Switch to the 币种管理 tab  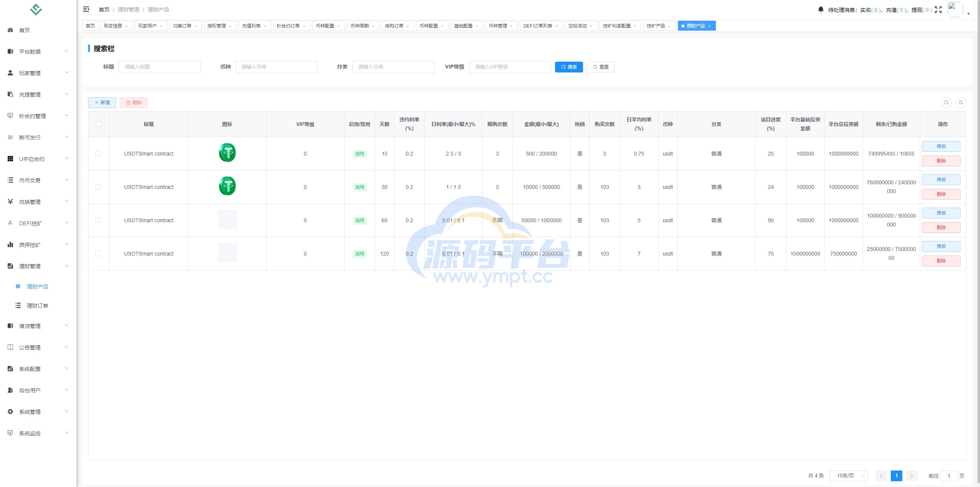pyautogui.click(x=497, y=26)
